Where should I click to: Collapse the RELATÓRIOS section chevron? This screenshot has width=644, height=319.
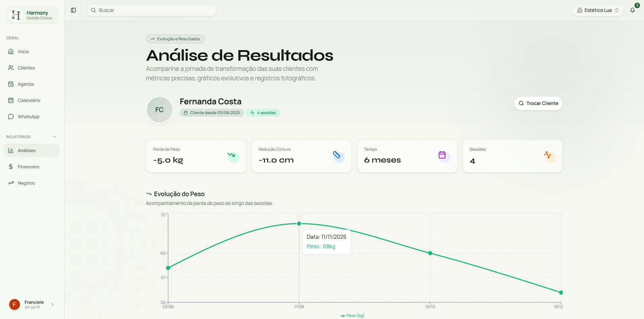[54, 137]
